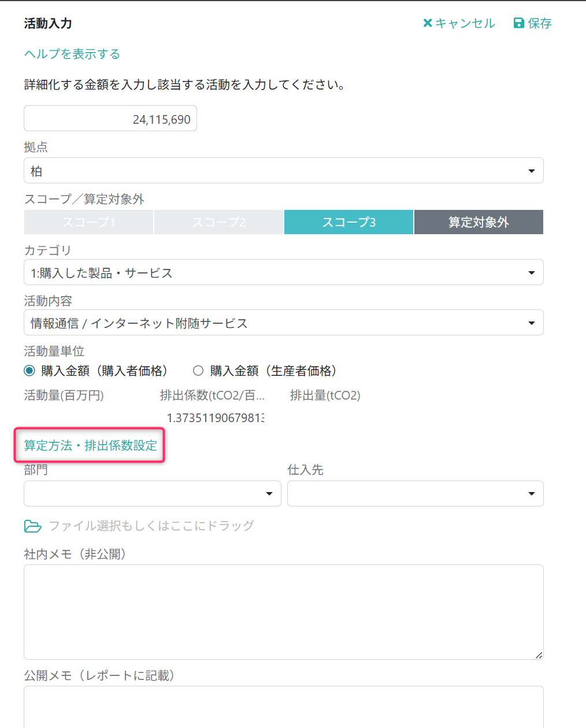The width and height of the screenshot is (586, 728).
Task: Select the 算定対象外 tab
Action: point(479,222)
